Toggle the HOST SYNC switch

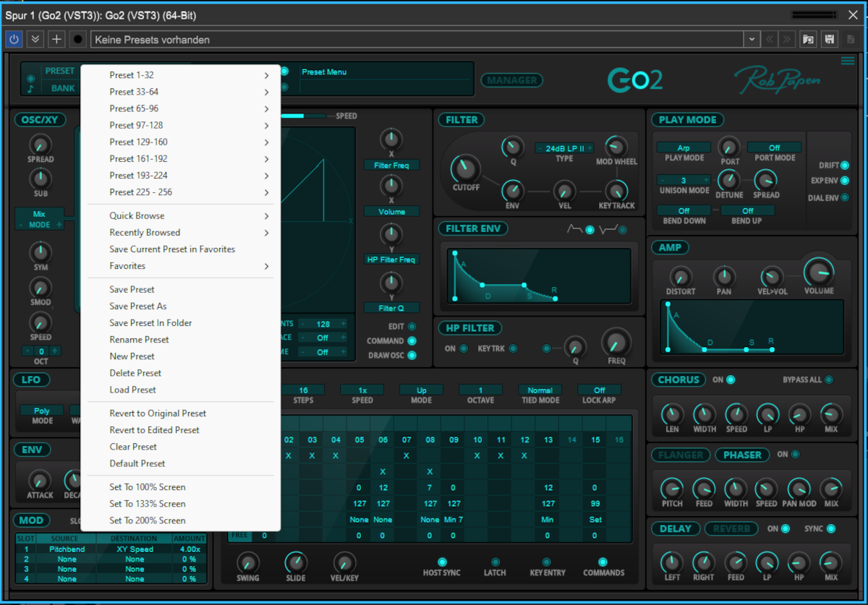[442, 562]
